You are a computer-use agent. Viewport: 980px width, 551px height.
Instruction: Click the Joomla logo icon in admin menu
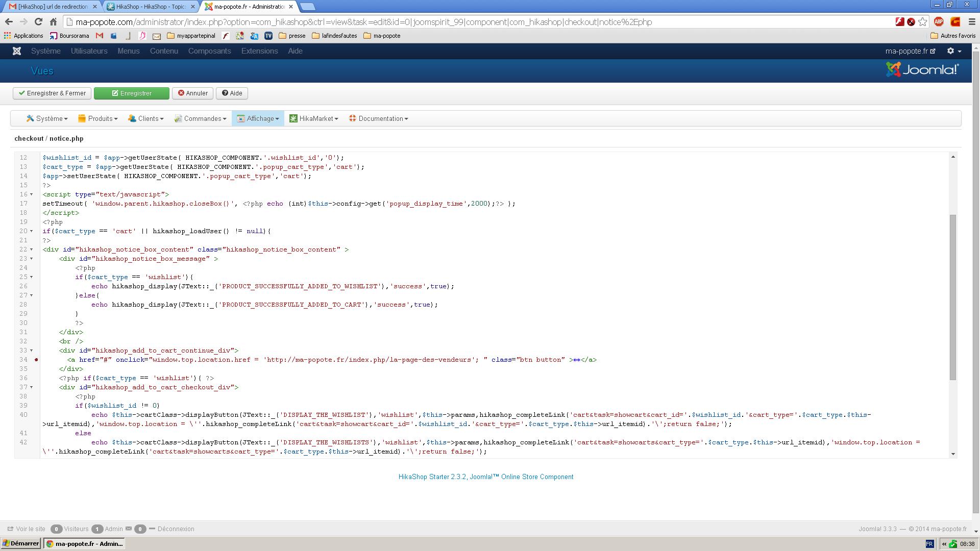tap(17, 51)
